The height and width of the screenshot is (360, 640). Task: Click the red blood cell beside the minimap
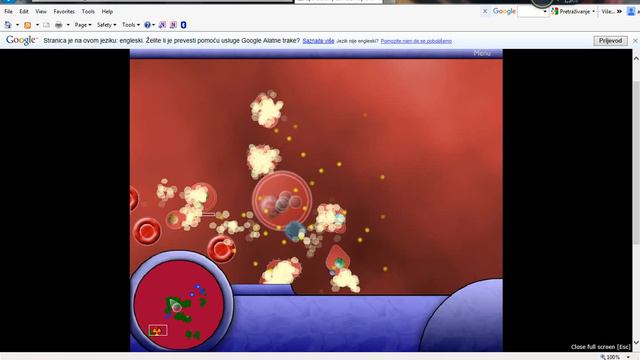tap(221, 249)
